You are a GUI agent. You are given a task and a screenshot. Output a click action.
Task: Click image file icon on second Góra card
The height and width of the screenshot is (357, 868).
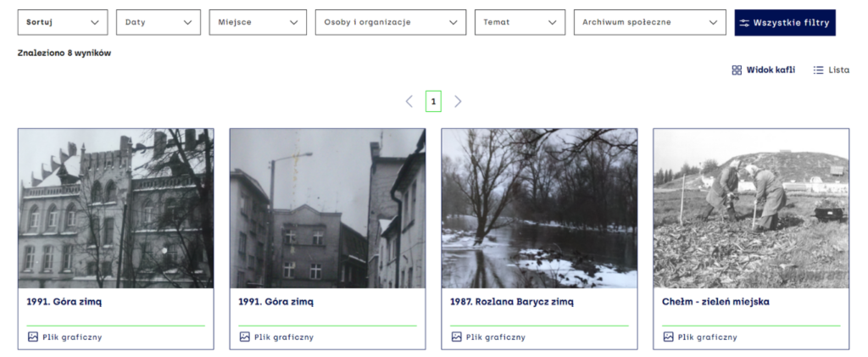point(245,337)
